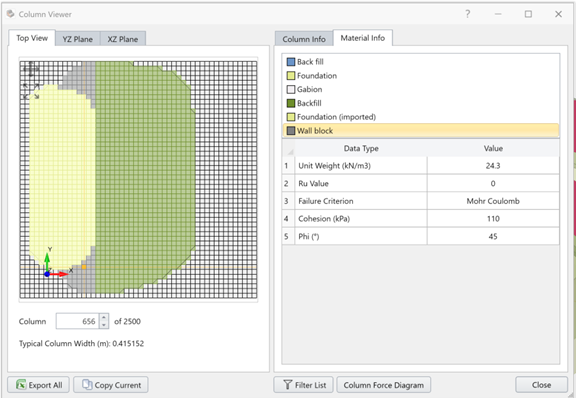This screenshot has height=398, width=576.
Task: Click the Export All Excel icon
Action: pyautogui.click(x=21, y=384)
